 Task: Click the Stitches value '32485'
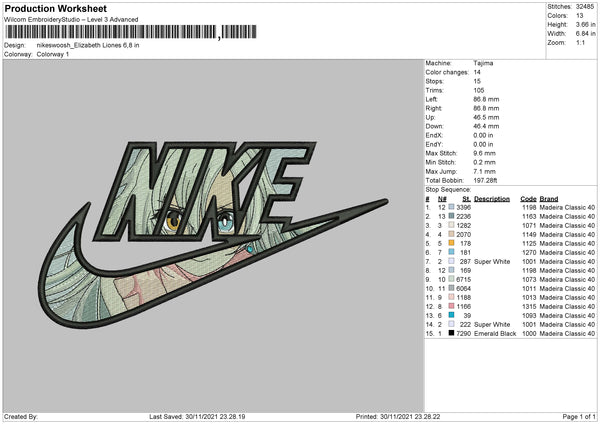(585, 7)
